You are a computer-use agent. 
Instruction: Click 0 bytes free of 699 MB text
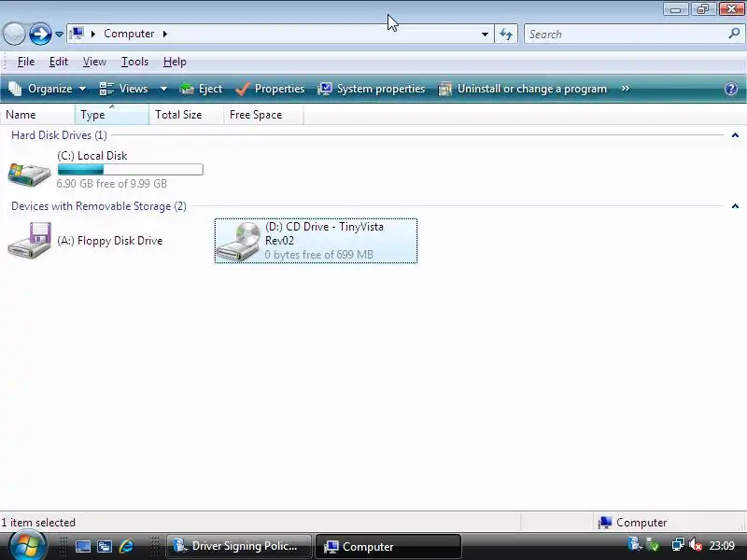[318, 255]
